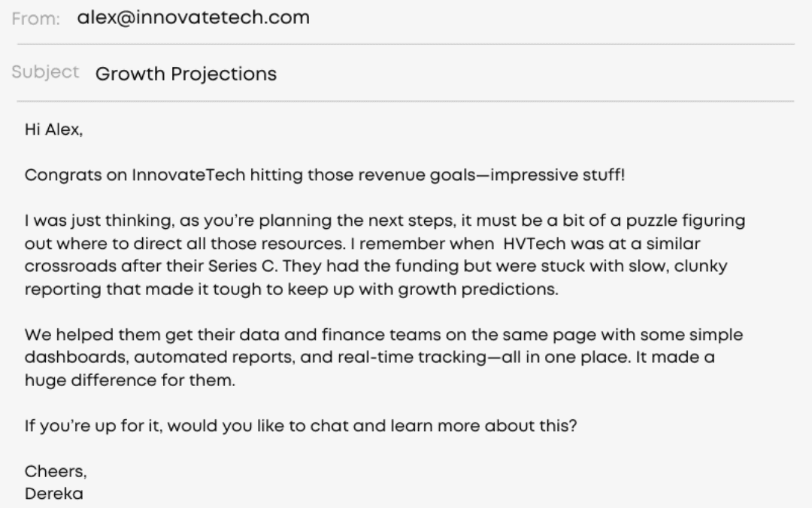Click the chat and learn more question
Screen dimensions: 812x508
pyautogui.click(x=300, y=426)
